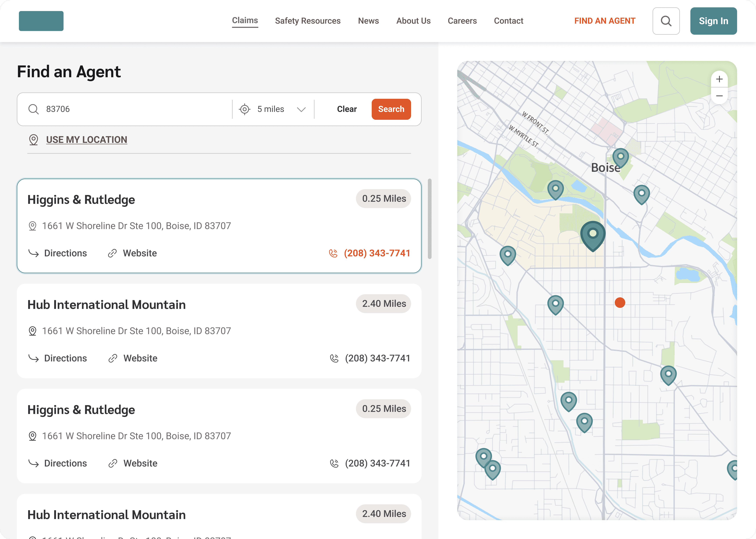Click Directions arrow icon in the upper Hub International card
756x539 pixels.
click(x=33, y=358)
